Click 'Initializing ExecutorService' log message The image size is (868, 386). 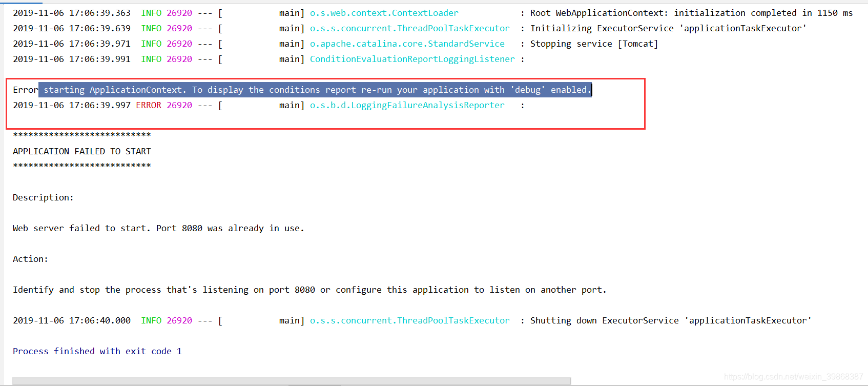click(x=668, y=28)
